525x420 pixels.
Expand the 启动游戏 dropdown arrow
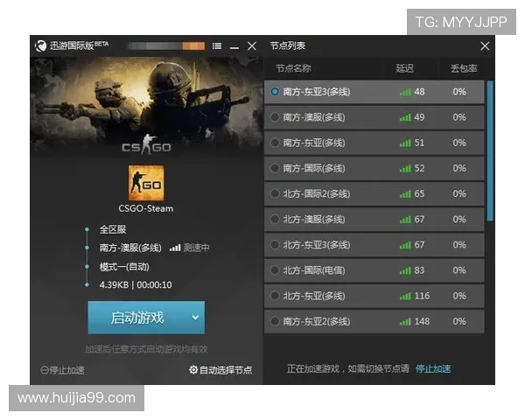pos(195,318)
